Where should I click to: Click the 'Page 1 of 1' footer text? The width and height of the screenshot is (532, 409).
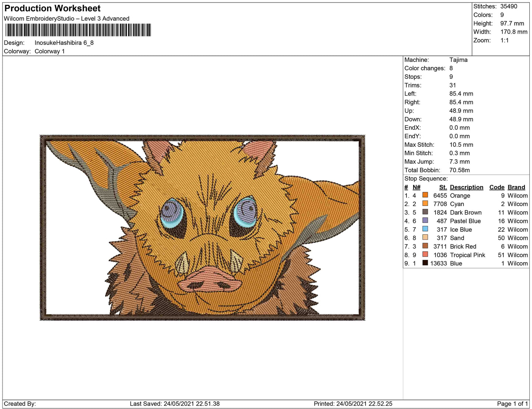(x=512, y=403)
